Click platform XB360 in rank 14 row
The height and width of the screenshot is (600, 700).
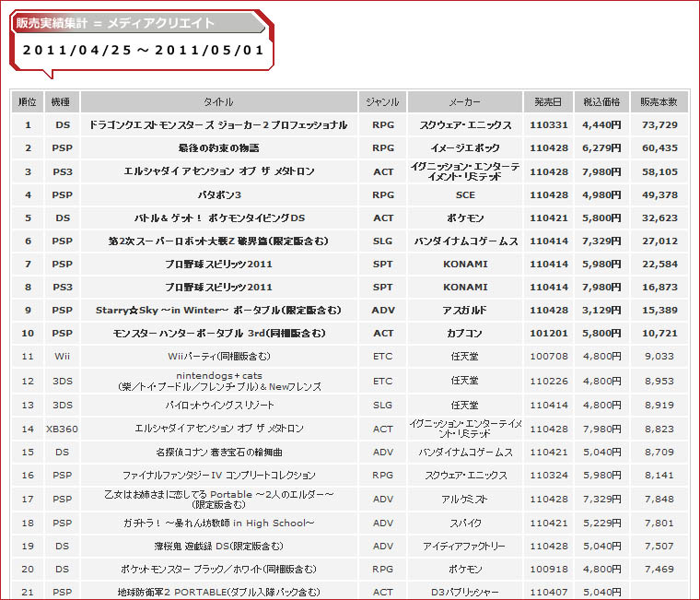click(x=62, y=429)
